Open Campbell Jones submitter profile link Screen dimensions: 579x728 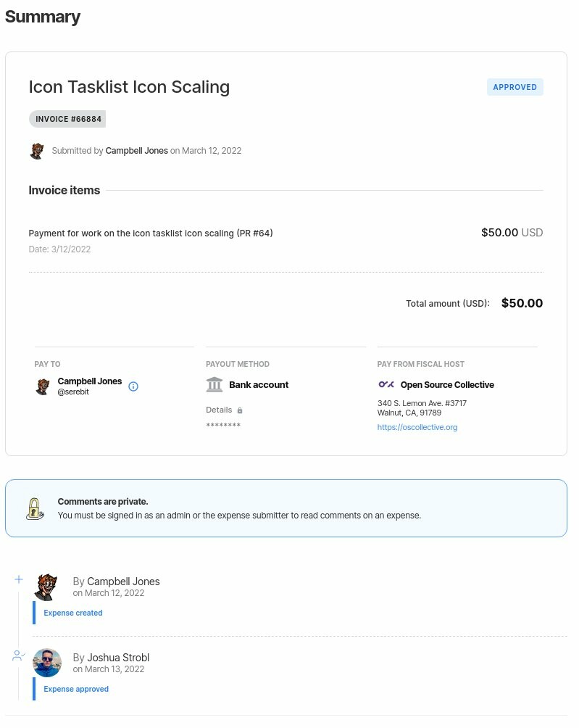tap(136, 151)
